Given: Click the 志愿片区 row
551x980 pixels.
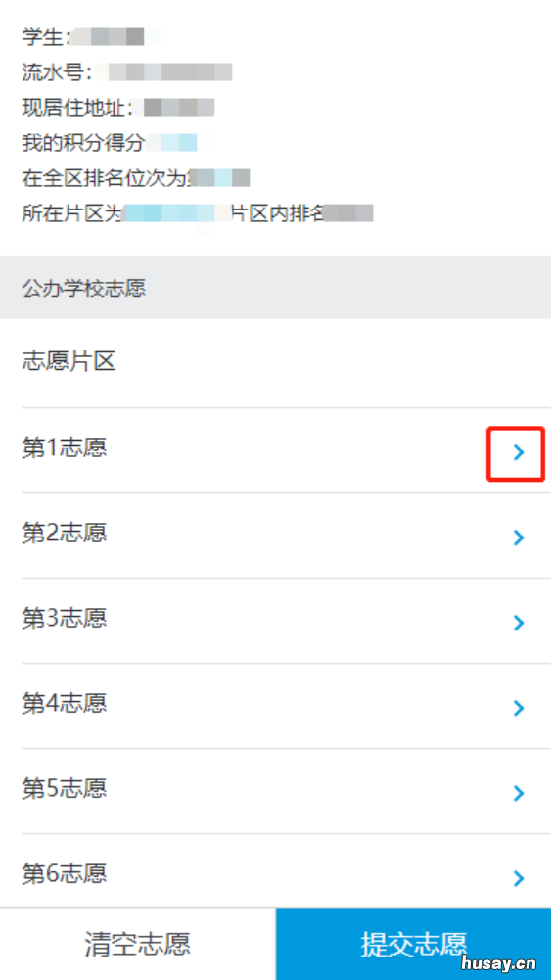Looking at the screenshot, I should pos(276,362).
